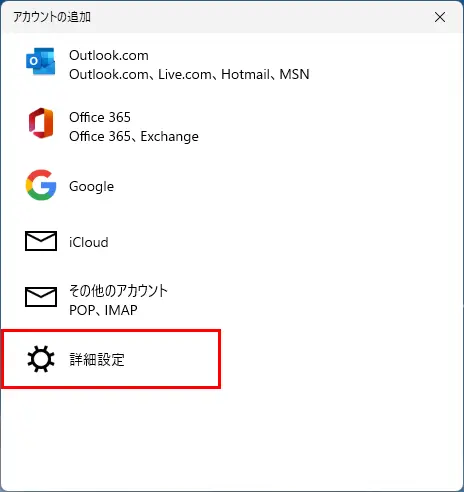Click the 'Outlook.com、Live.com、Hotmail、MSN' description
The width and height of the screenshot is (464, 492).
189,74
